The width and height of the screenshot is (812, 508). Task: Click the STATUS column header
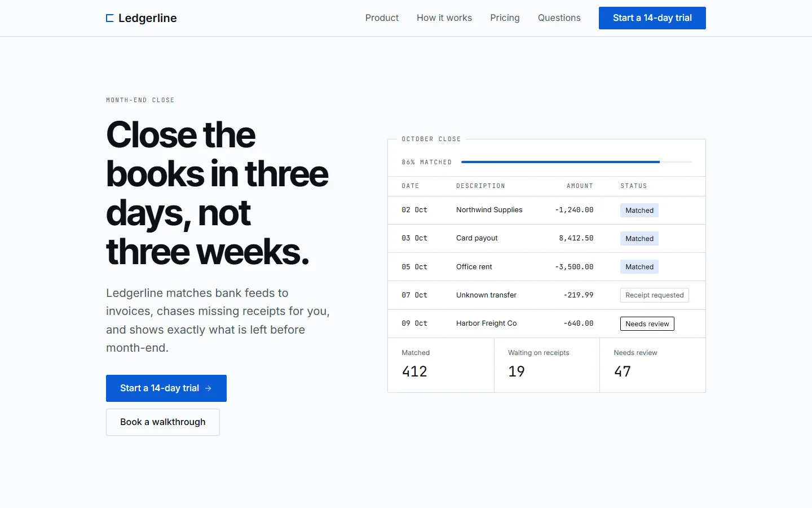(634, 186)
